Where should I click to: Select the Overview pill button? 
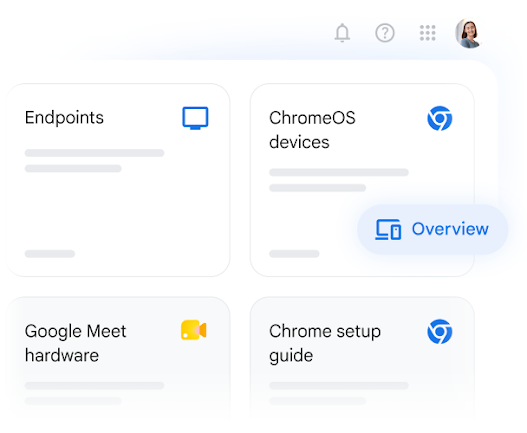pos(433,229)
